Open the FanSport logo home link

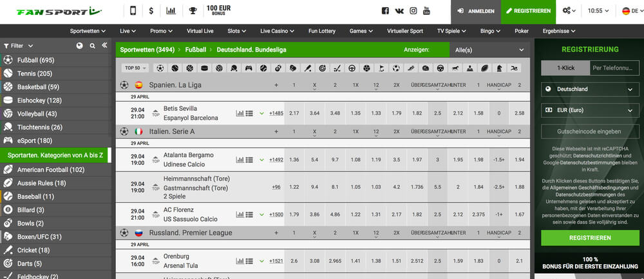point(59,12)
